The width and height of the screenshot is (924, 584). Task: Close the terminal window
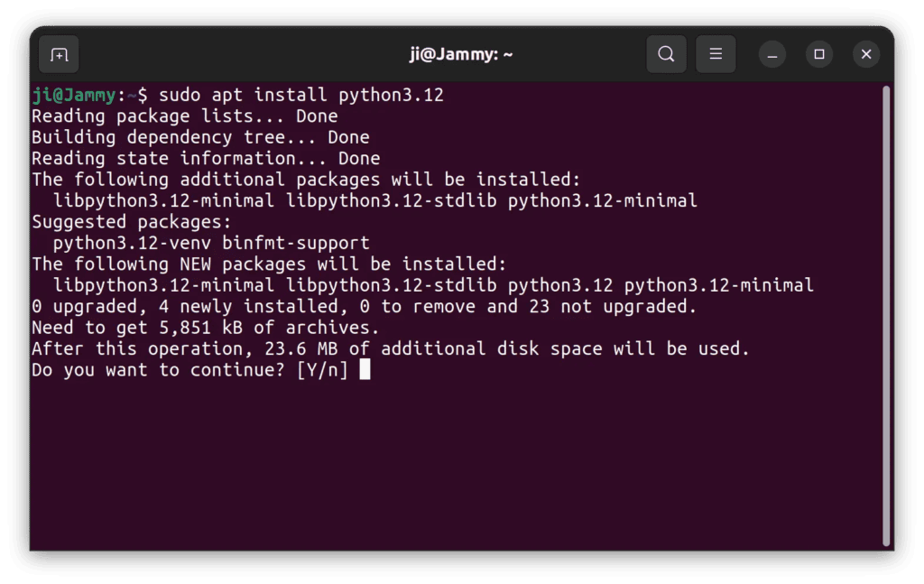pos(866,54)
